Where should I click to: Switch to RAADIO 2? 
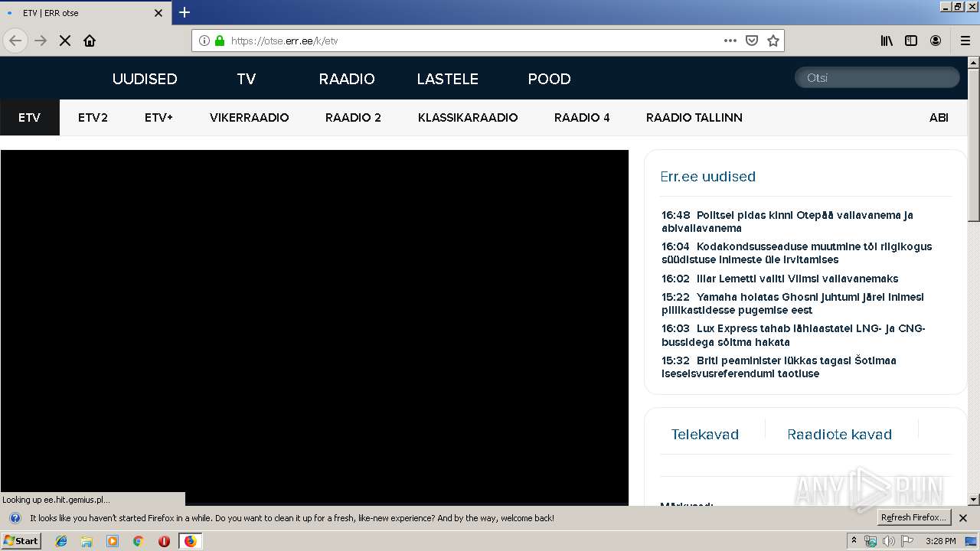(353, 118)
